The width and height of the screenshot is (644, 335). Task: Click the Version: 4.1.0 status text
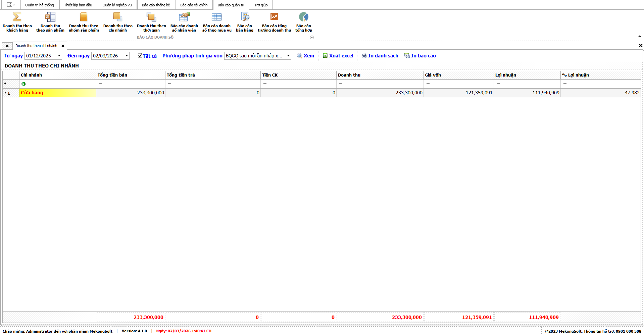[134, 331]
